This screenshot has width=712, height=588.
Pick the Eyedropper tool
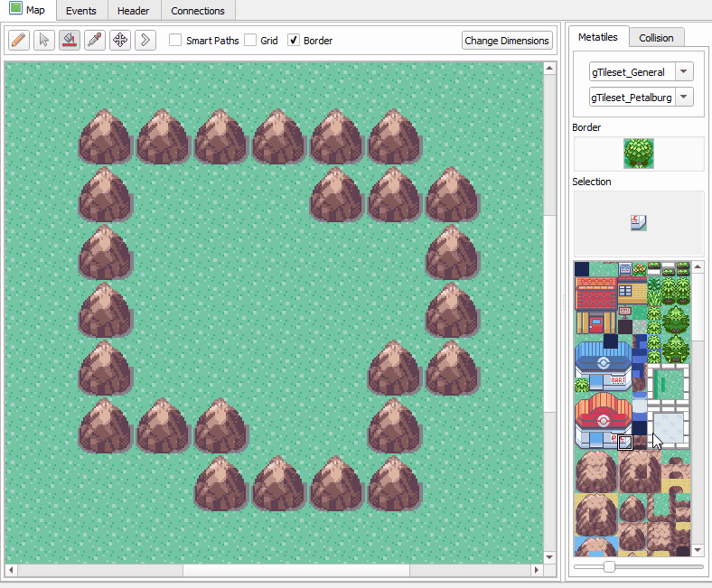point(95,41)
